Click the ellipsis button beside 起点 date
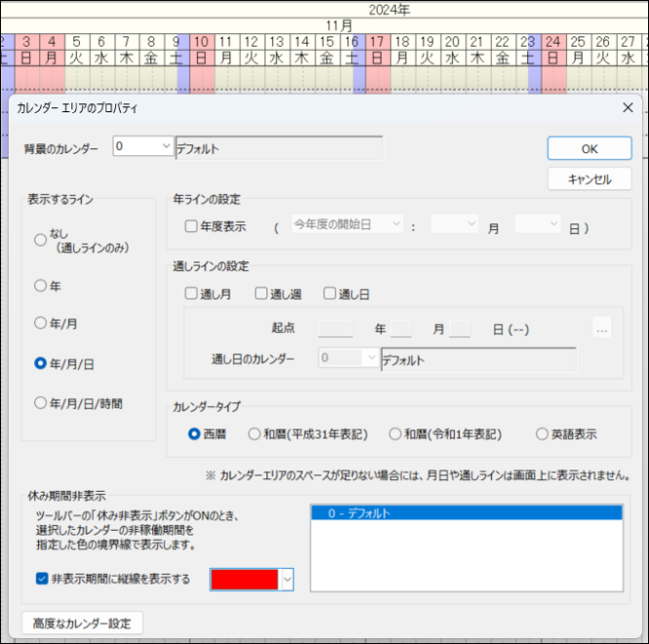The image size is (649, 644). [601, 330]
